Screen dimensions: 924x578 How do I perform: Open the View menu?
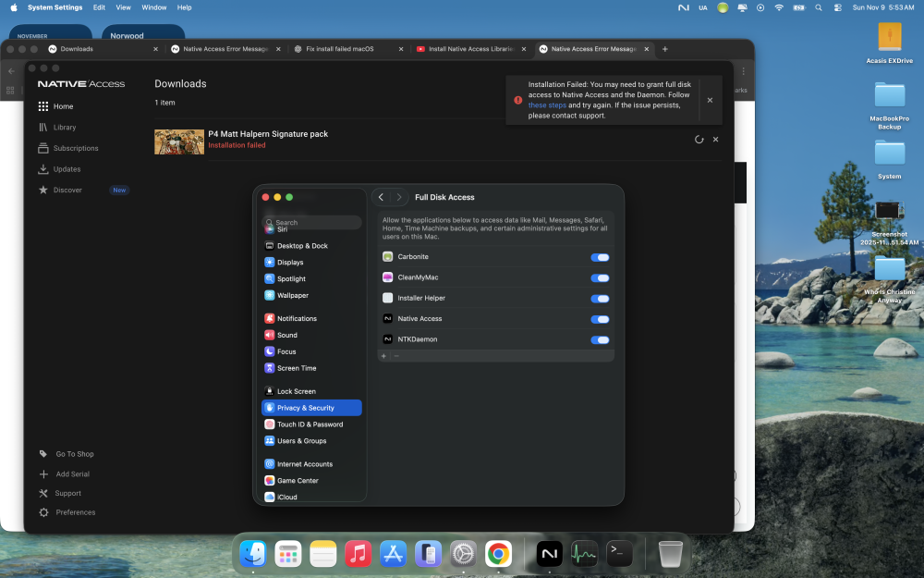(123, 7)
